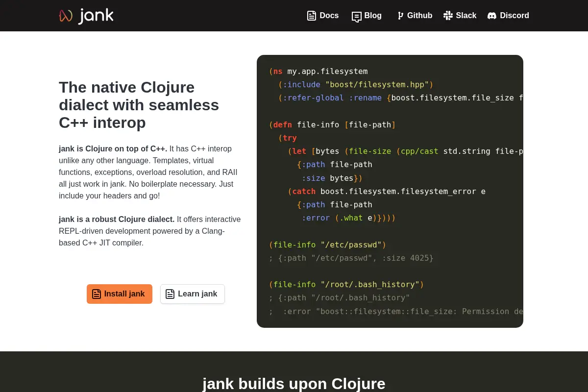Screen dimensions: 588x392
Task: Click the string "boost/filesystem.hpp" in code
Action: point(377,85)
